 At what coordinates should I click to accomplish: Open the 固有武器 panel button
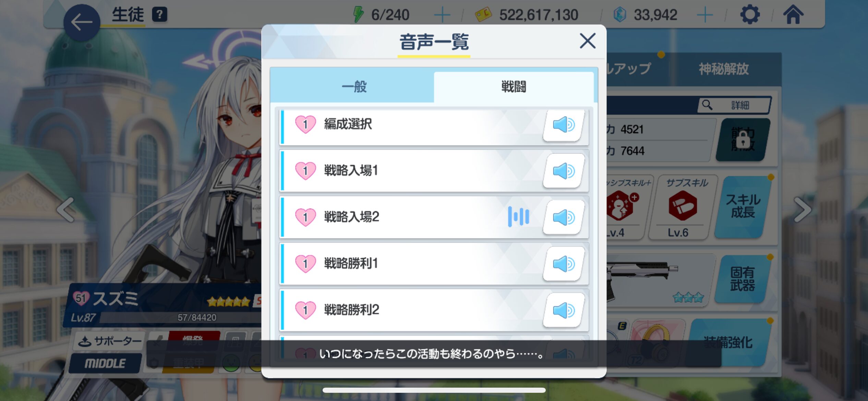point(743,279)
